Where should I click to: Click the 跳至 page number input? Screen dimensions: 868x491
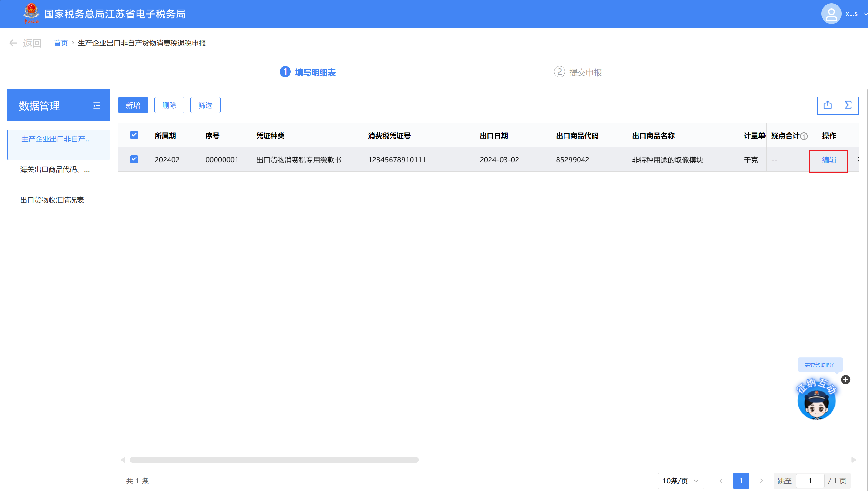pyautogui.click(x=810, y=481)
